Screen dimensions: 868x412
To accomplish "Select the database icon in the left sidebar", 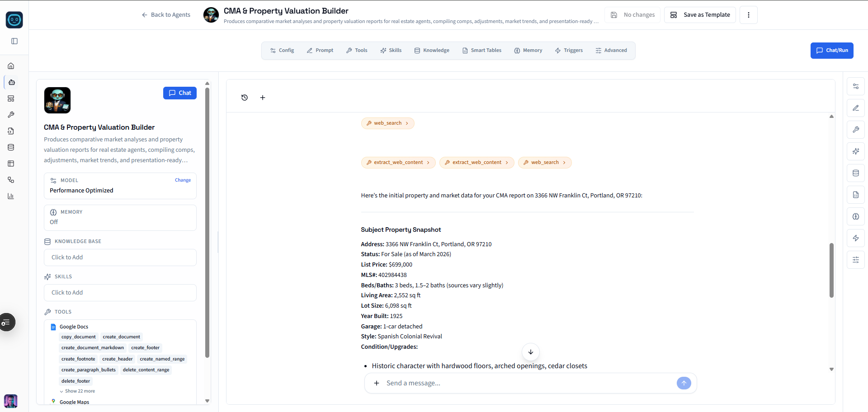I will coord(11,147).
